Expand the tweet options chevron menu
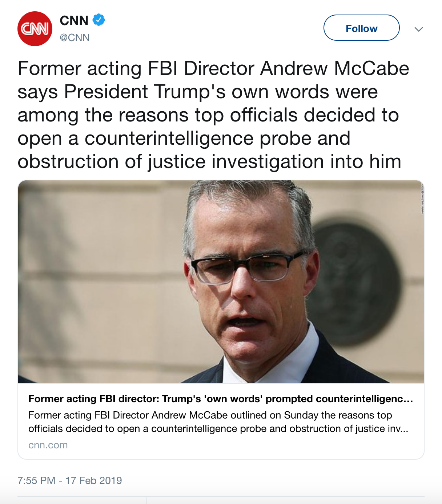 coord(419,29)
